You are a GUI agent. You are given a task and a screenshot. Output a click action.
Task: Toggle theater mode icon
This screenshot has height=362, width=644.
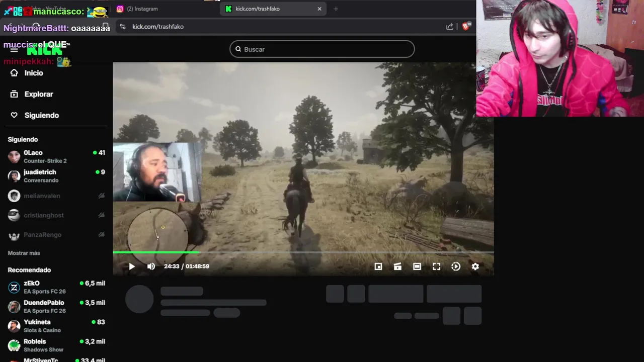click(x=417, y=266)
